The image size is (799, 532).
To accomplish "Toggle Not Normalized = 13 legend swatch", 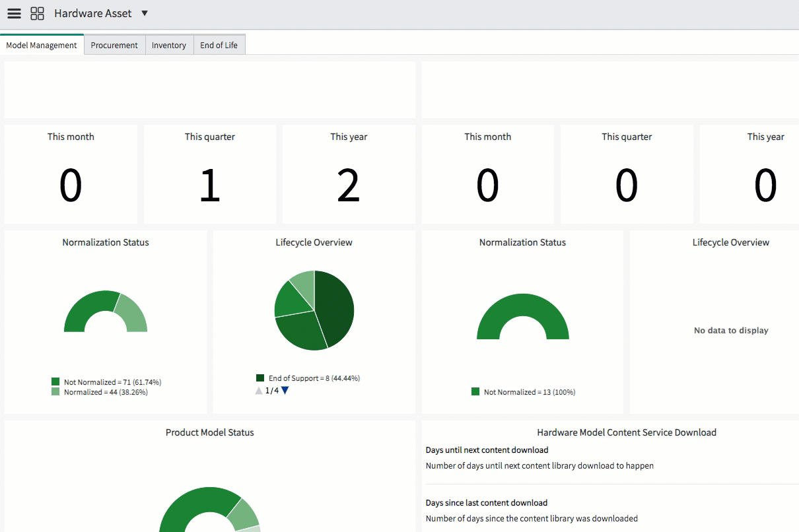I will [x=475, y=391].
